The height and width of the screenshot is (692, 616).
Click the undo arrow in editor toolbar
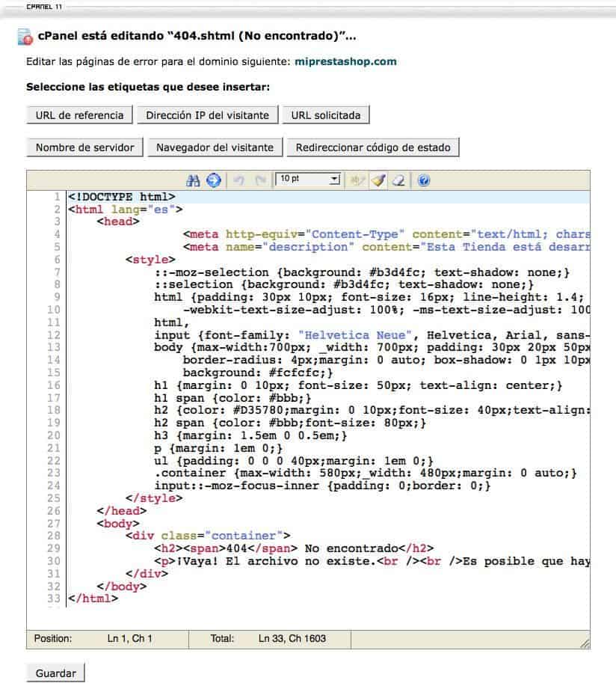239,180
